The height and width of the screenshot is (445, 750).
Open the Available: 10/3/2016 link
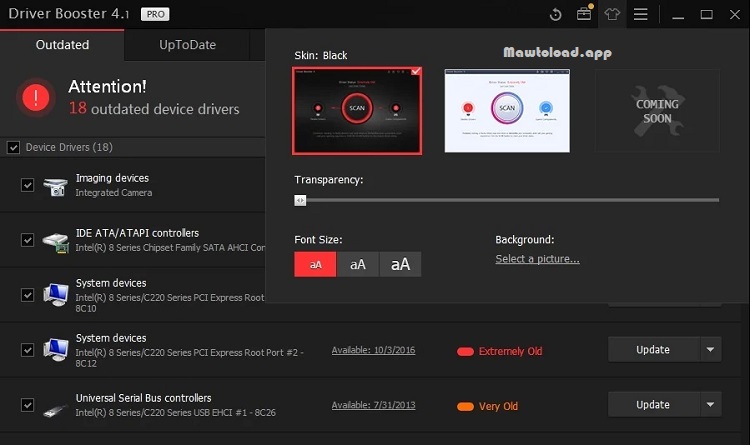coord(373,350)
